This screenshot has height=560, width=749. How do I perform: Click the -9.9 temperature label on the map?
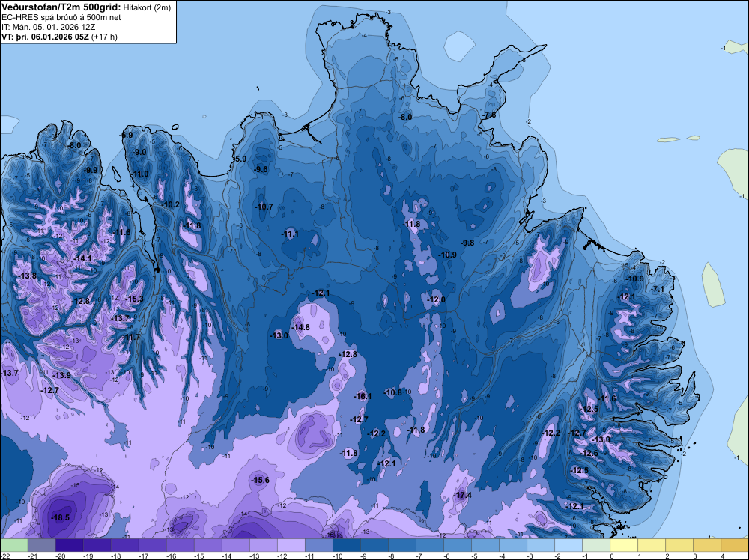click(91, 170)
